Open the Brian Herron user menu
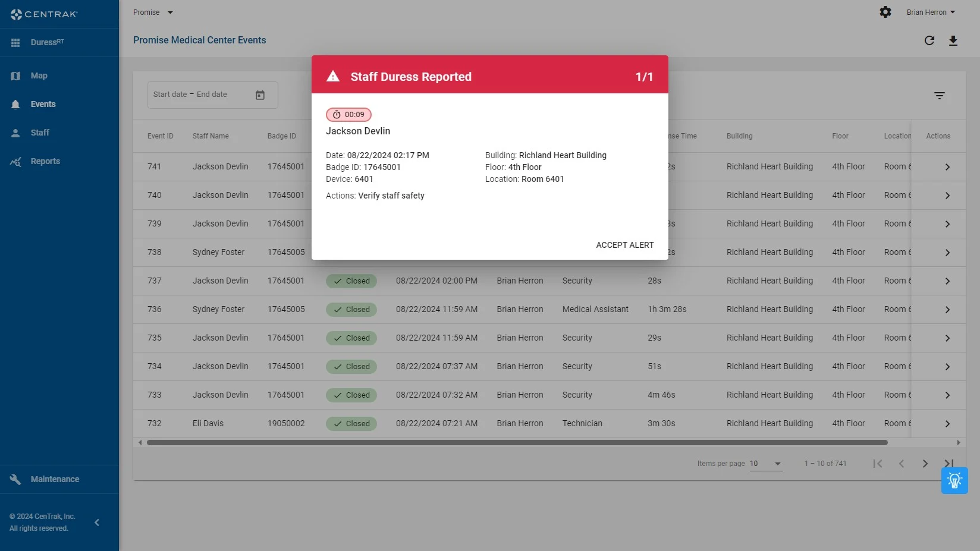 tap(931, 12)
